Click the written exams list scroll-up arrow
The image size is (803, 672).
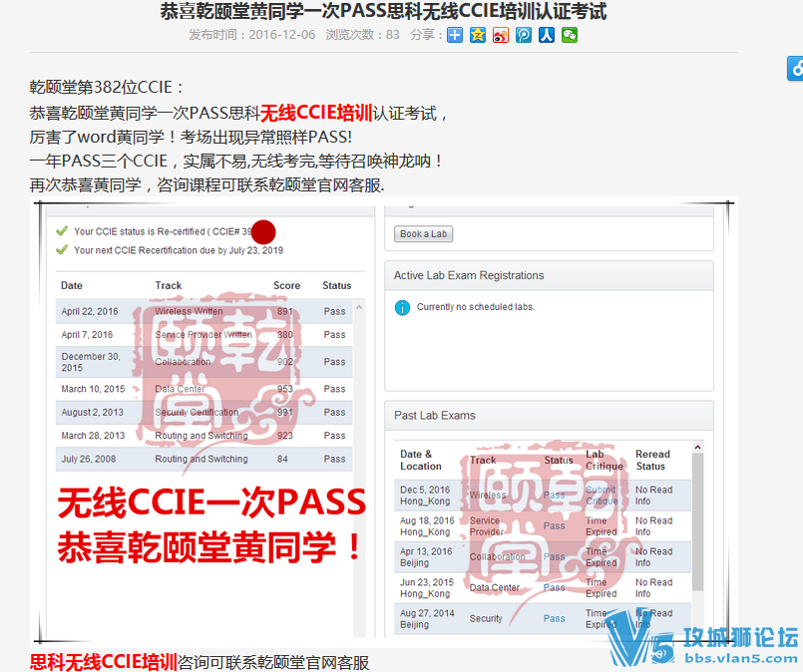(x=359, y=308)
